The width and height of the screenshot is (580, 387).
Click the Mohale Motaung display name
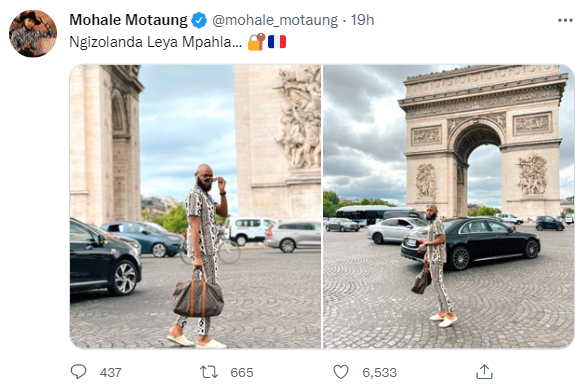click(x=128, y=20)
